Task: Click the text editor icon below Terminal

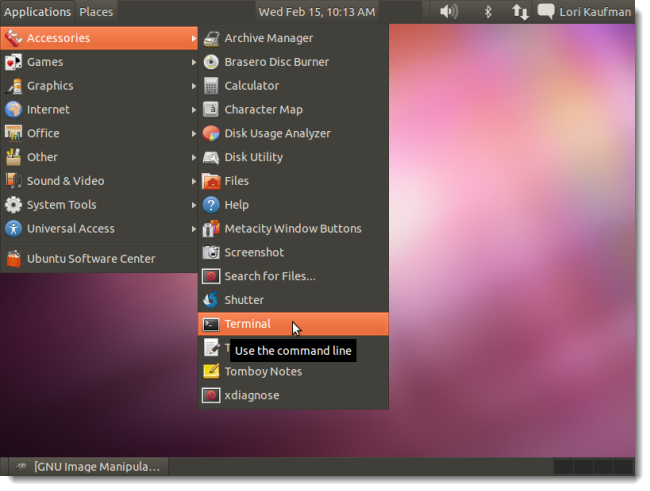Action: pos(211,348)
